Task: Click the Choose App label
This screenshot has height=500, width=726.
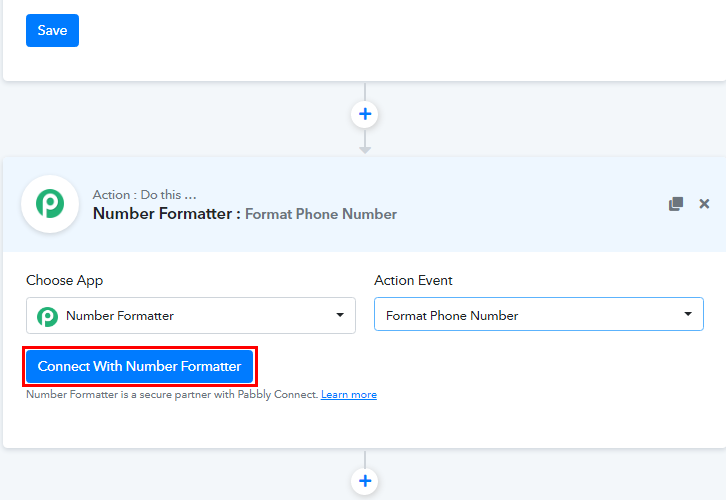Action: pyautogui.click(x=64, y=281)
